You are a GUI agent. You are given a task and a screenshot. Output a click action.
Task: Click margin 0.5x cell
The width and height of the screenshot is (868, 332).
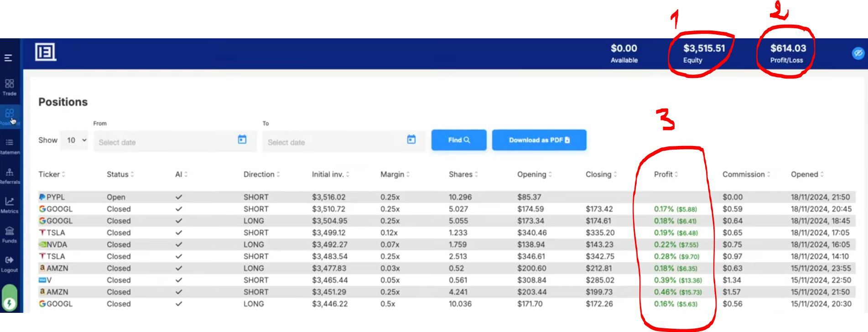pos(388,304)
